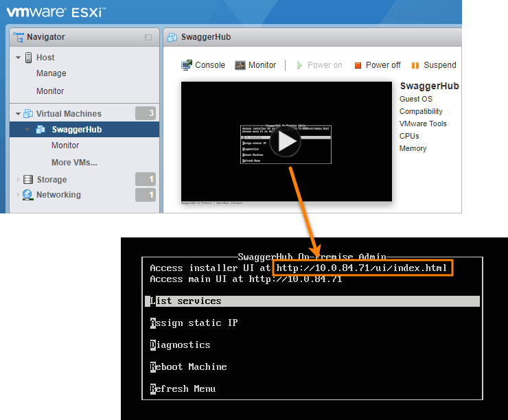Click the Virtual Machines icon in the tree
The image size is (508, 420).
[28, 114]
